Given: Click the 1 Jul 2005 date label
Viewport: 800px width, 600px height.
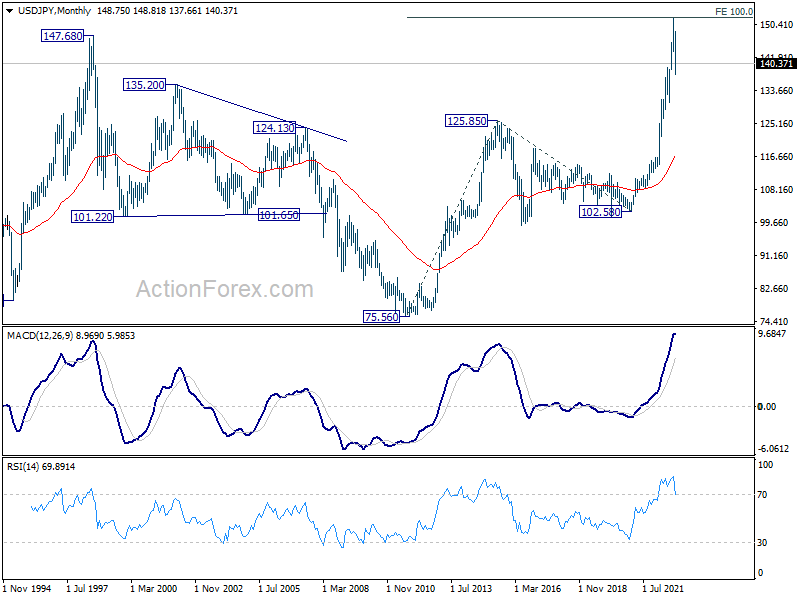Looking at the screenshot, I should point(279,588).
